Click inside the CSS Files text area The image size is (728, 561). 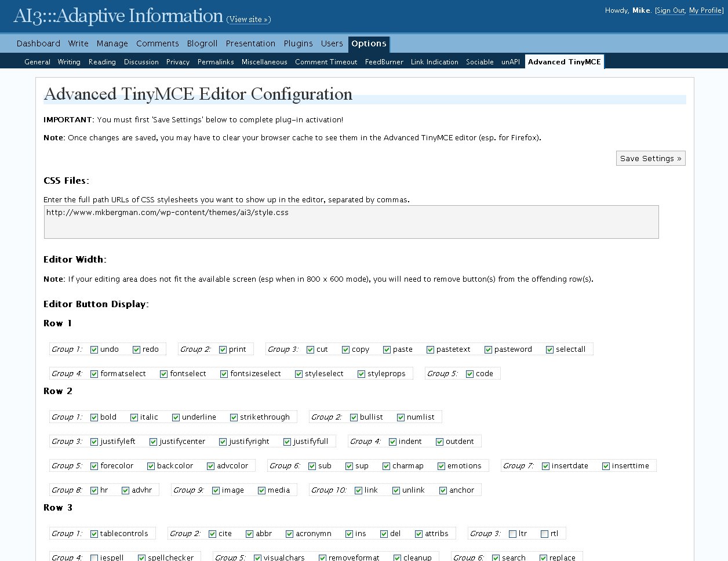[351, 222]
